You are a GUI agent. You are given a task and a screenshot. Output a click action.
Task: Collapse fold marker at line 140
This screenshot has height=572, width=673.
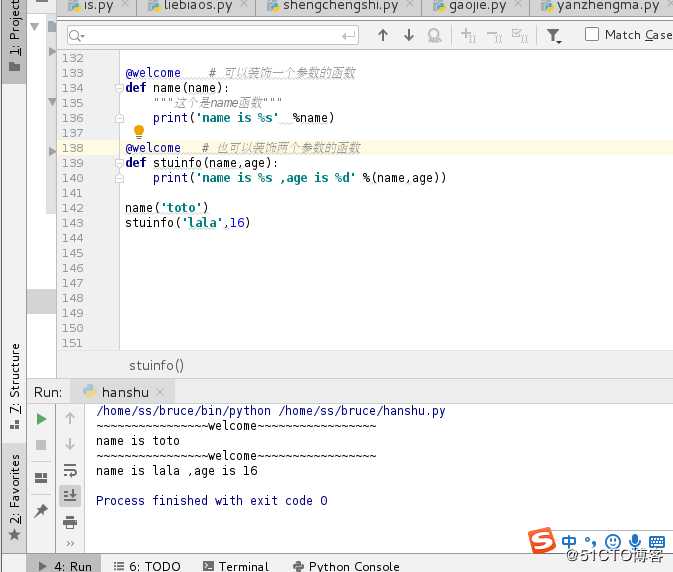pyautogui.click(x=119, y=178)
